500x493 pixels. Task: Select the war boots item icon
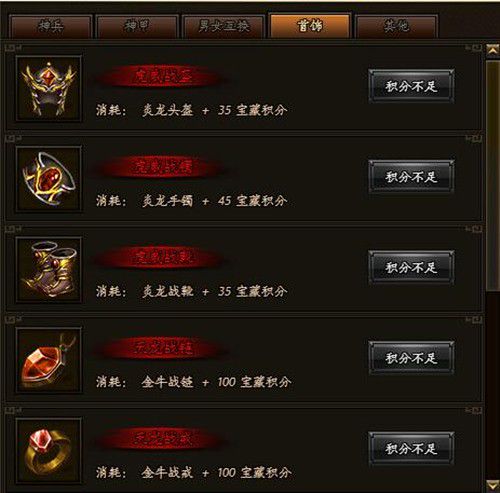(49, 270)
